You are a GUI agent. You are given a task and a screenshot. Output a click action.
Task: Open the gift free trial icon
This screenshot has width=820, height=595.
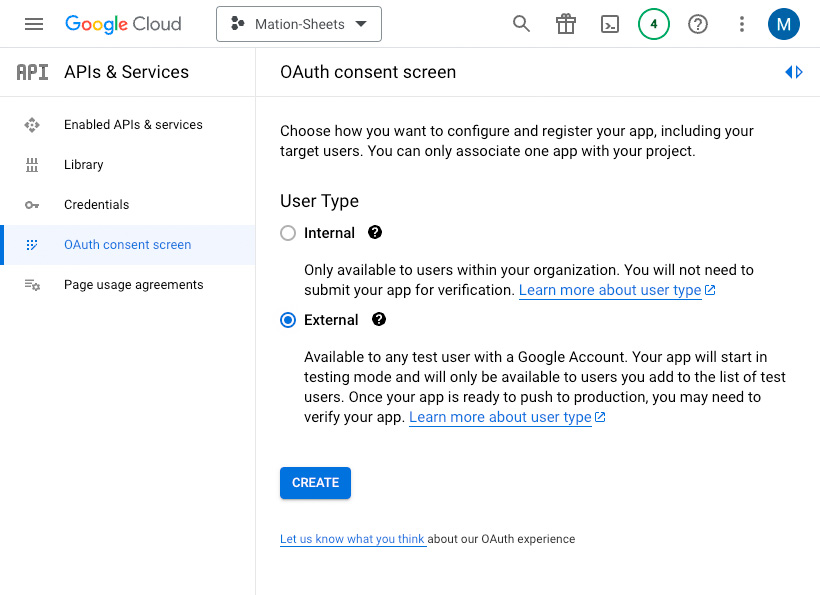coord(566,24)
